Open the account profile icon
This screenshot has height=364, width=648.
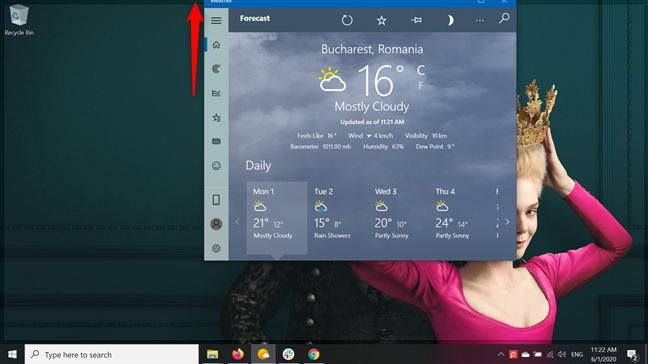(216, 224)
